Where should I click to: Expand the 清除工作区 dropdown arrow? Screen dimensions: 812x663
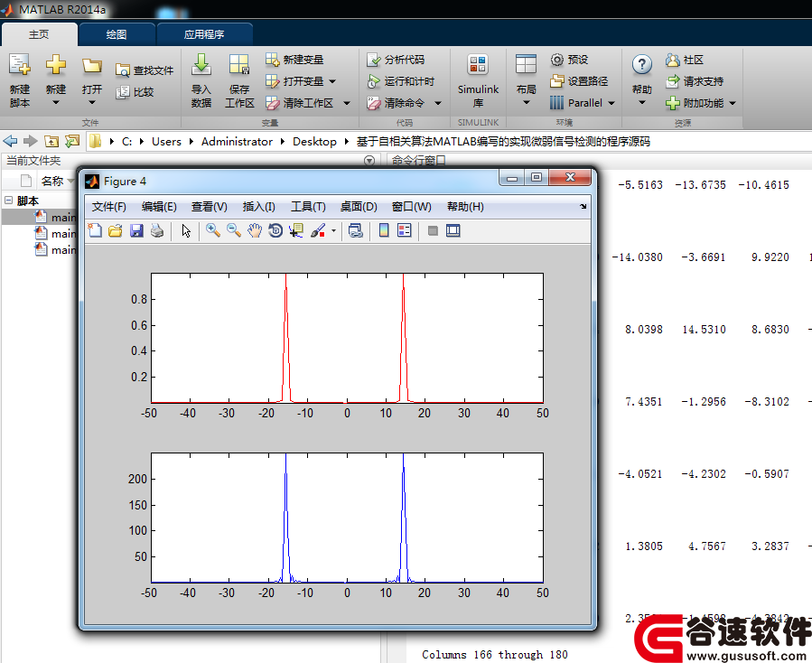[x=347, y=103]
